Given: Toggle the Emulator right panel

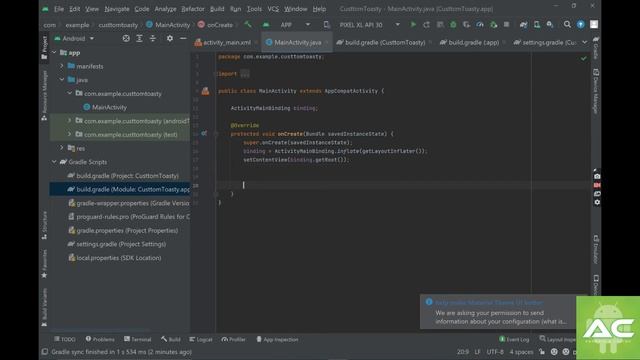Looking at the screenshot, I should click(x=596, y=249).
